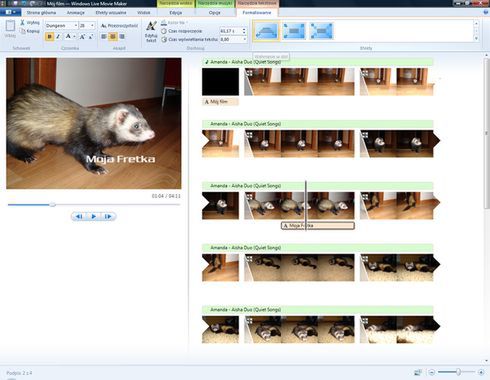This screenshot has width=490, height=380.
Task: Zoom out timeline with minus icon
Action: [431, 372]
